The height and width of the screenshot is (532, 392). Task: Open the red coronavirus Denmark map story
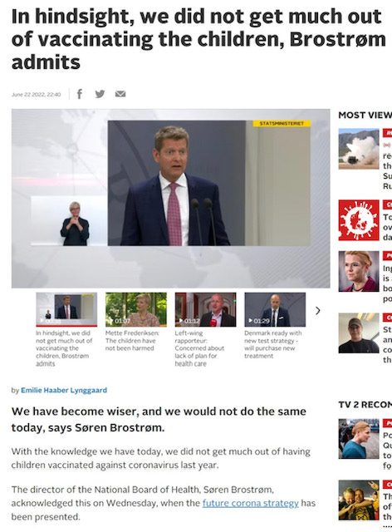point(359,220)
